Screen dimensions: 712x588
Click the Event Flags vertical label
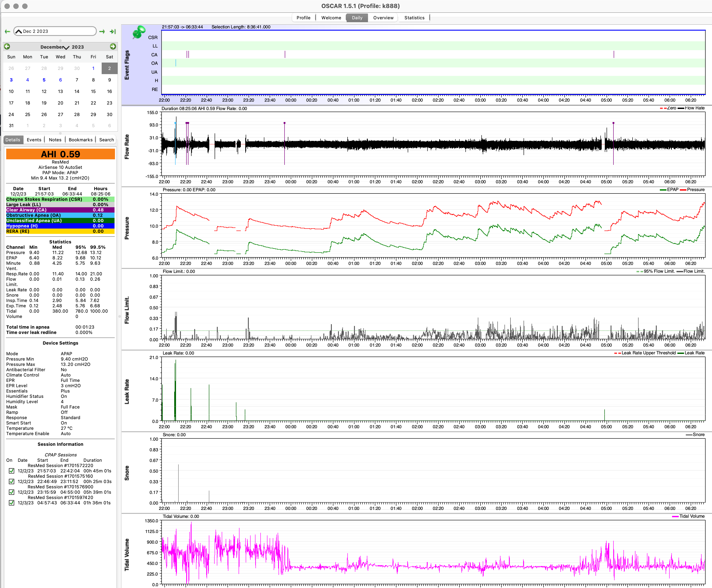(x=127, y=65)
